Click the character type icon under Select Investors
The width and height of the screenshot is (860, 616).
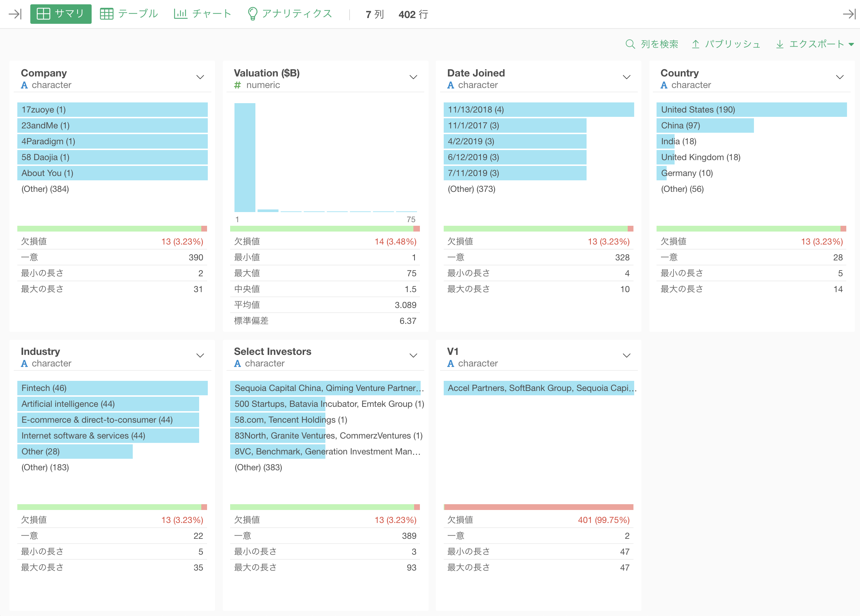238,364
